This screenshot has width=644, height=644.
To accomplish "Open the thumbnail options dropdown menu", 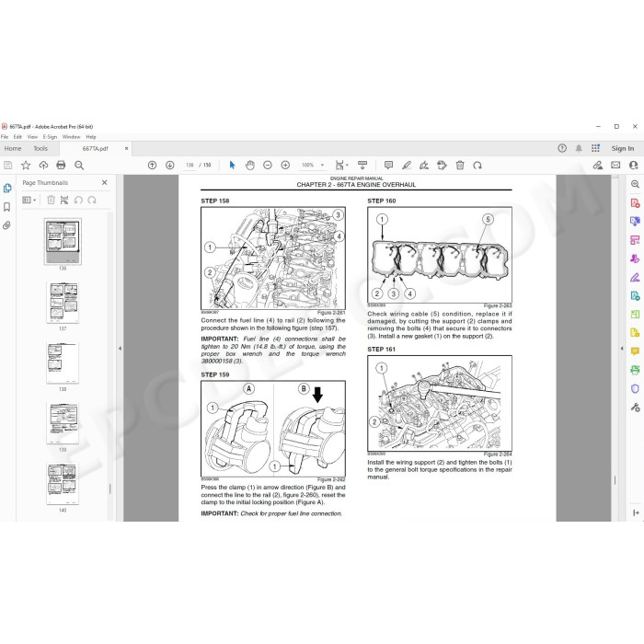I will point(29,200).
